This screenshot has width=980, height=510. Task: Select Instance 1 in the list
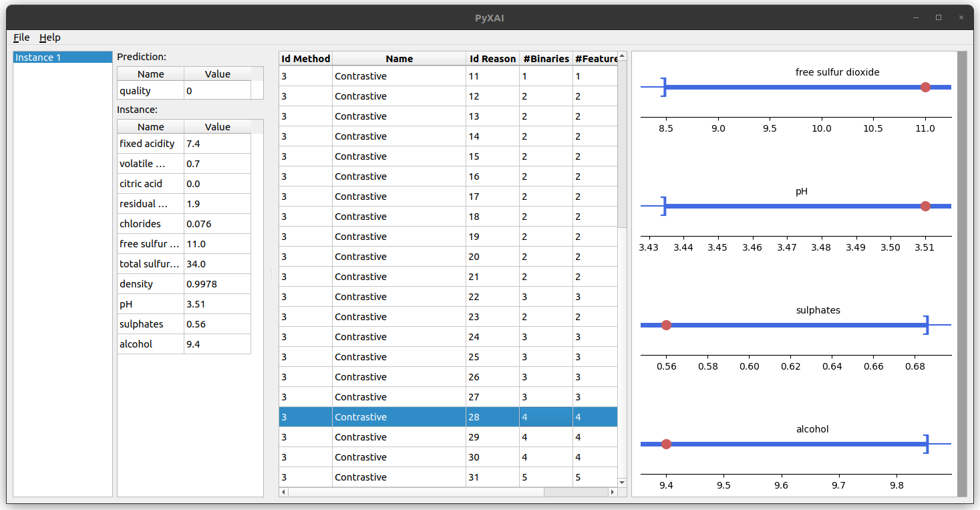click(63, 57)
